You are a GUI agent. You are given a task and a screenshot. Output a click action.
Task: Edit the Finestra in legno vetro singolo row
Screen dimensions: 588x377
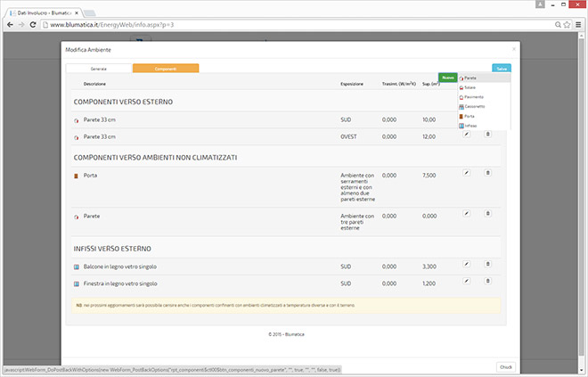tap(466, 281)
